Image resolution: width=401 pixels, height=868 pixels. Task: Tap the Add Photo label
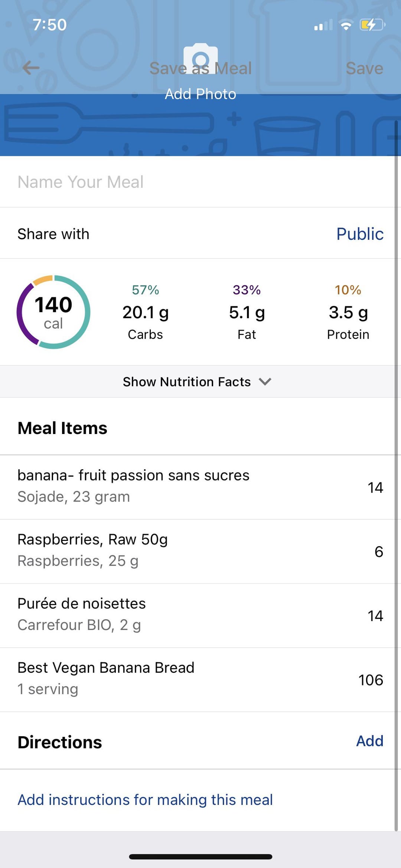[200, 94]
